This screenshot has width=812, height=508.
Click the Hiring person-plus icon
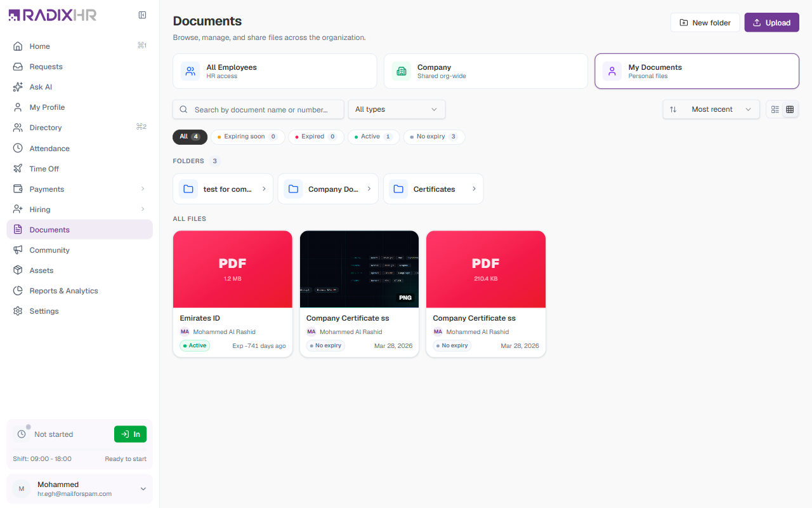[18, 209]
